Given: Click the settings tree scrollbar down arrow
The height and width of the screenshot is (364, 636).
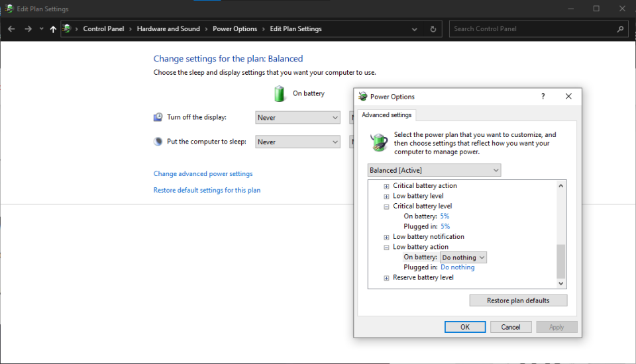Looking at the screenshot, I should click(562, 283).
